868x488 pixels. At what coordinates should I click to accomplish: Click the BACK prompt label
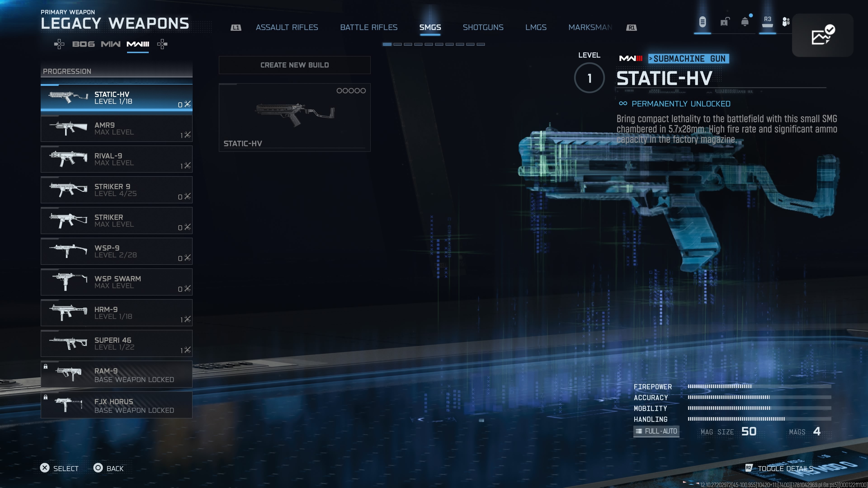[115, 469]
